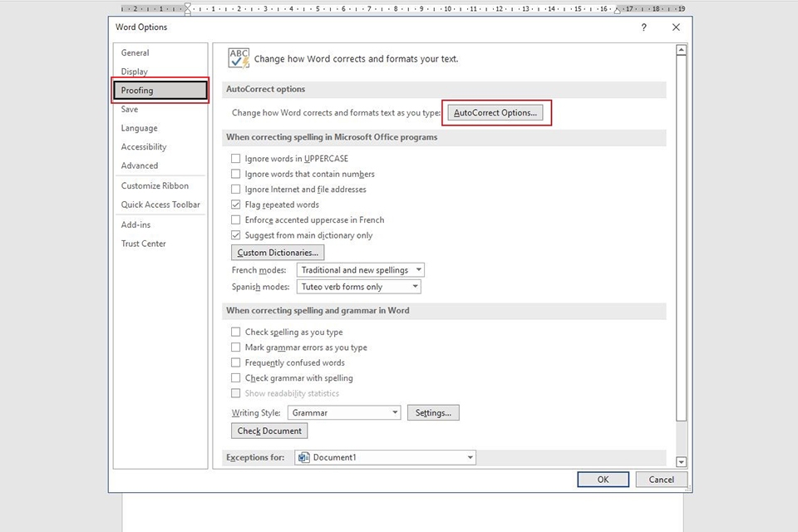Enable Mark grammar errors as you type
Screen dimensions: 798x532
point(235,347)
